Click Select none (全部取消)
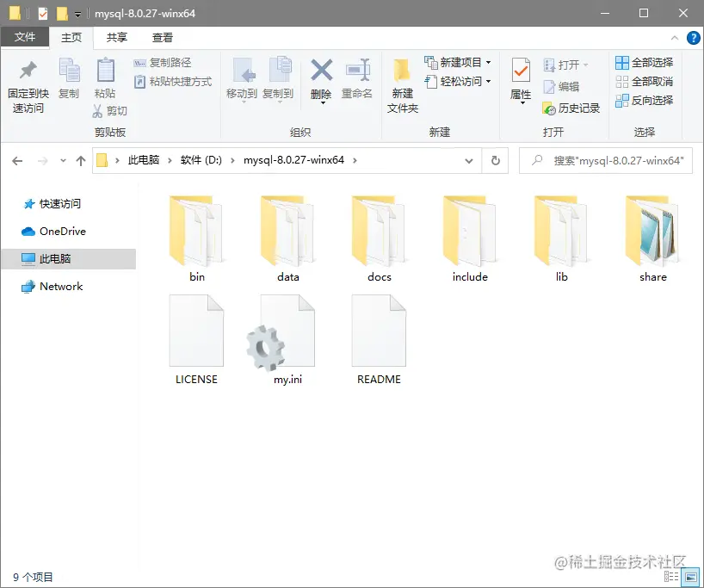The width and height of the screenshot is (704, 588). coord(645,81)
